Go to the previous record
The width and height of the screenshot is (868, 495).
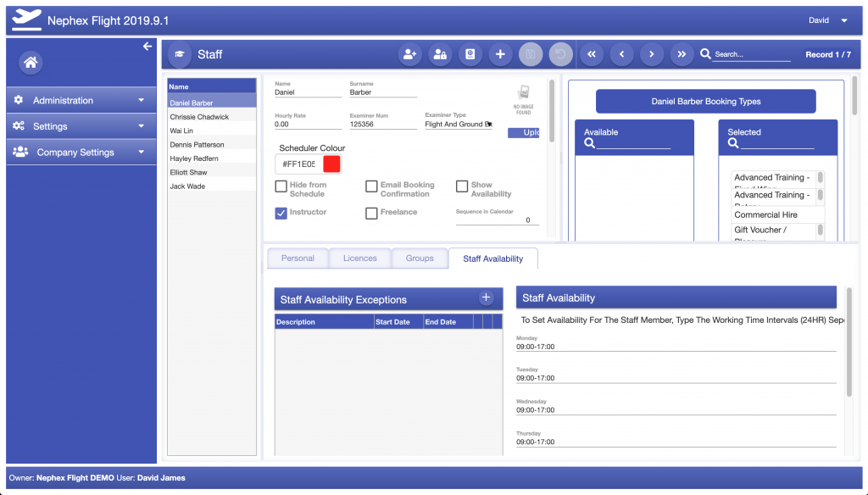[x=621, y=54]
